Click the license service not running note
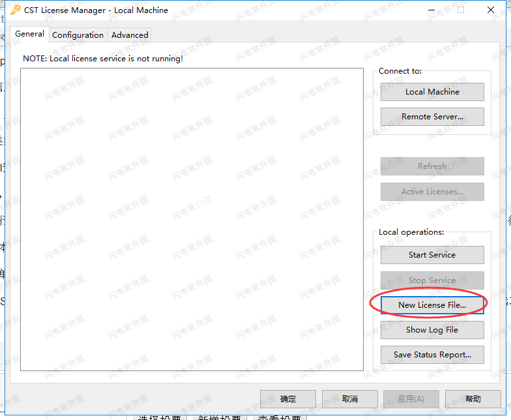 point(103,59)
